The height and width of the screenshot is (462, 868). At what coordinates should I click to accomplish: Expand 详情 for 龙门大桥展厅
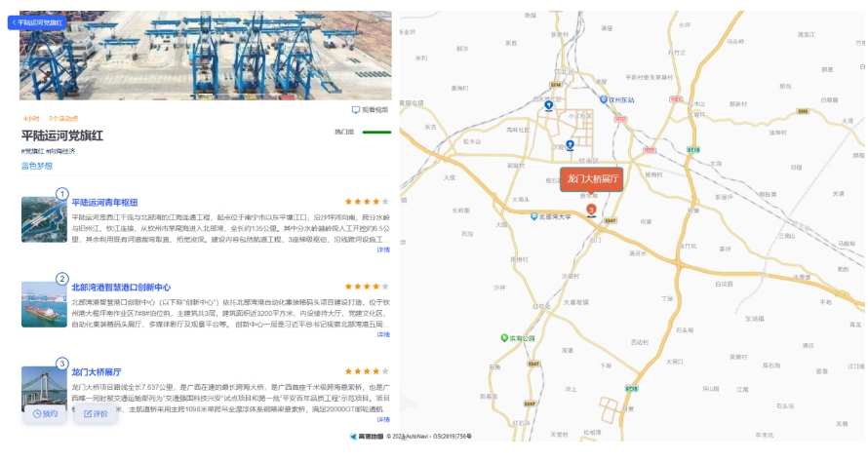point(383,419)
